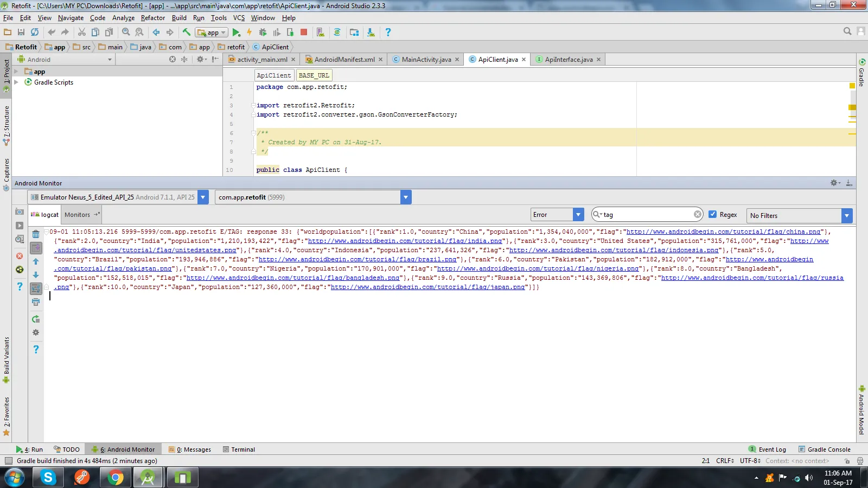Screen dimensions: 868x488
Task: Click the logcat down arrow icon
Action: click(x=36, y=275)
